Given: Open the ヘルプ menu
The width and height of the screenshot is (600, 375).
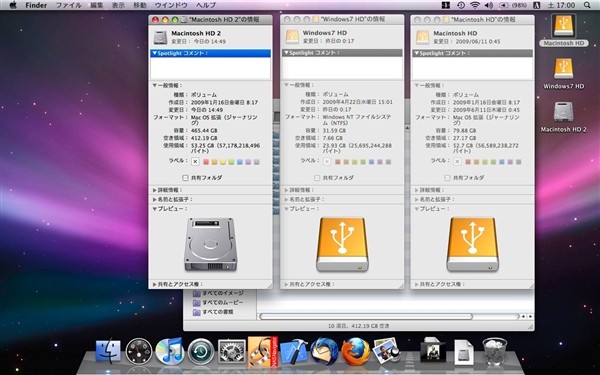Looking at the screenshot, I should click(206, 5).
